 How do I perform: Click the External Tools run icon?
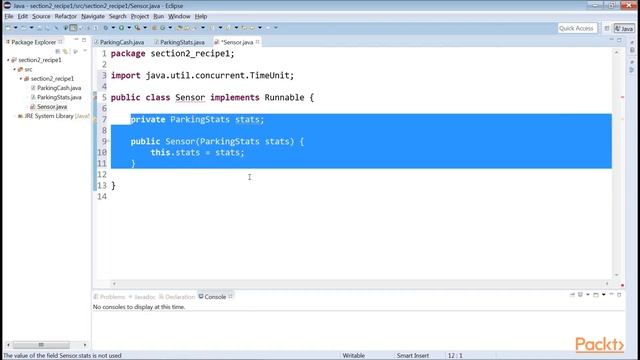pos(138,28)
